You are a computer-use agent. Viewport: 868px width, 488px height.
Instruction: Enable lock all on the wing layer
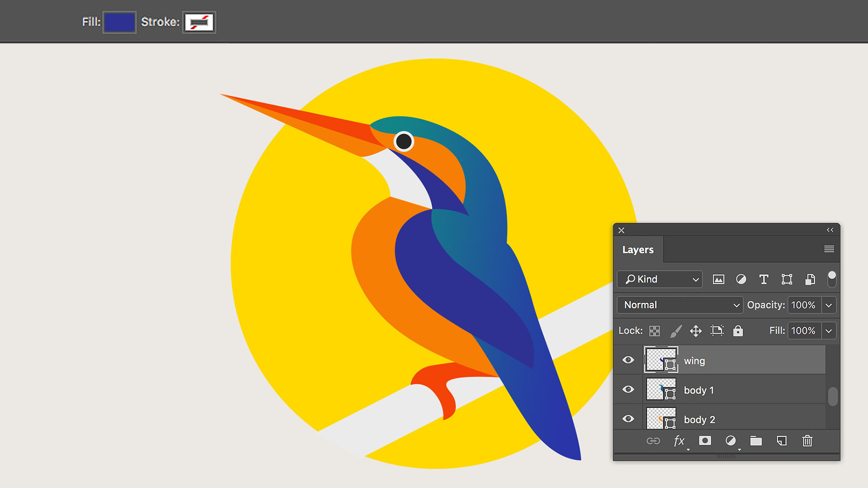[738, 331]
